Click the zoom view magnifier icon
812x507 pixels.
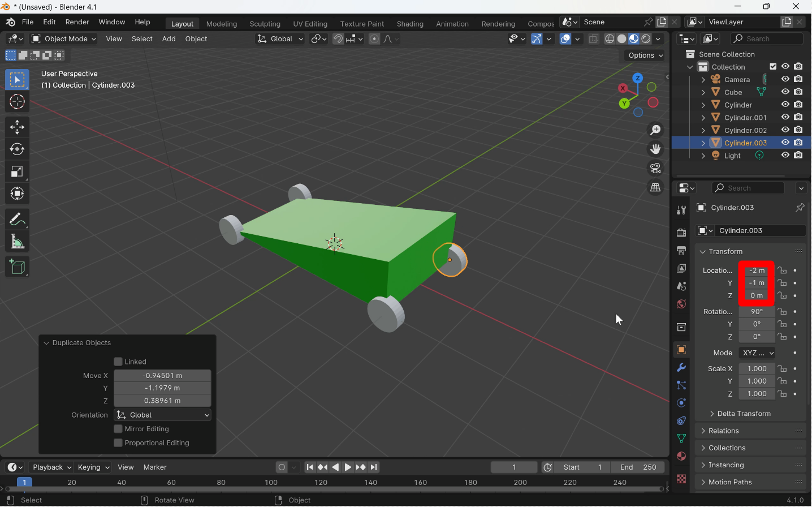tap(655, 130)
